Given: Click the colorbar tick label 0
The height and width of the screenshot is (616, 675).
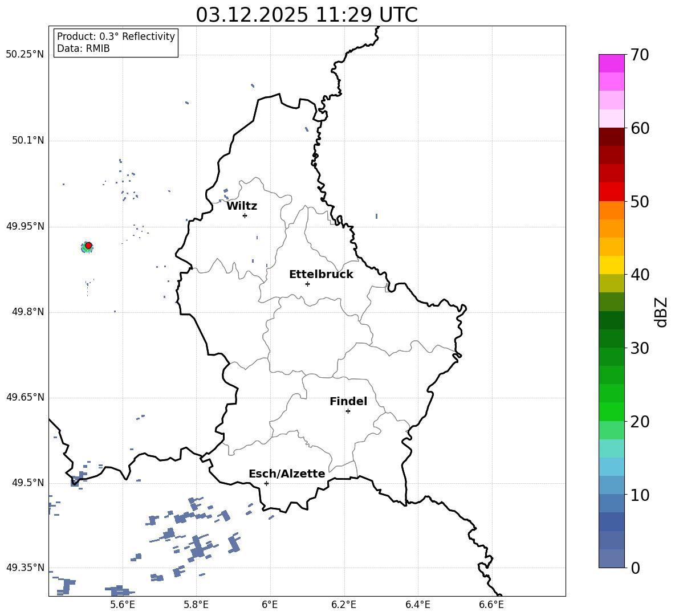Looking at the screenshot, I should tap(635, 568).
